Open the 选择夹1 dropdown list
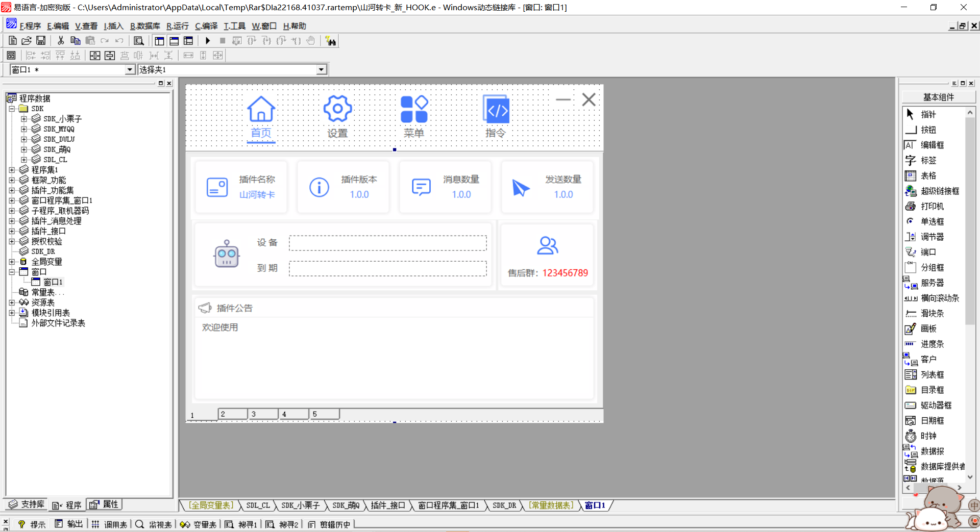This screenshot has height=532, width=980. [321, 70]
